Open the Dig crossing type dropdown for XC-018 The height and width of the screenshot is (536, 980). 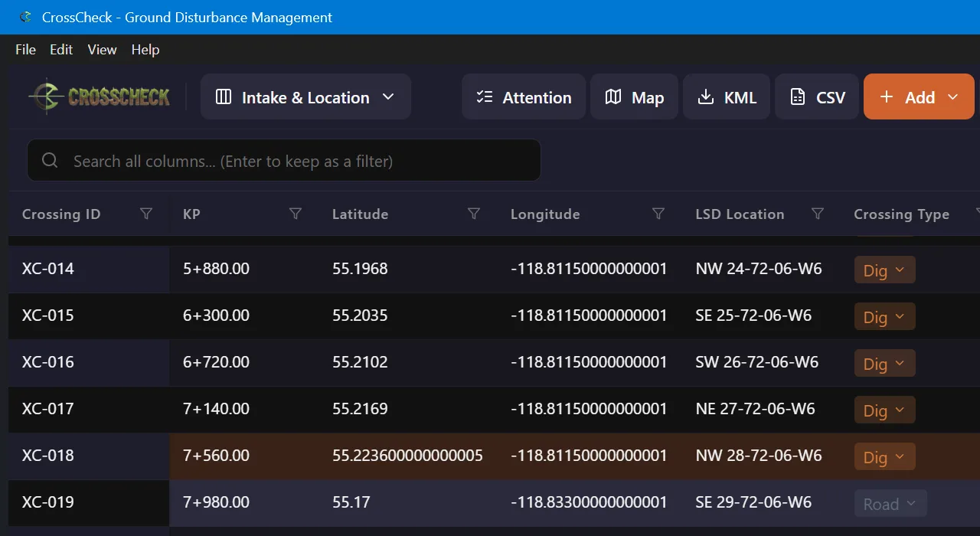884,456
